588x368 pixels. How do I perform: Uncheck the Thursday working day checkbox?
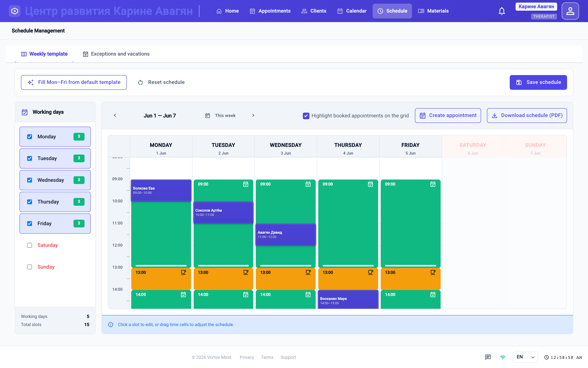(30, 202)
